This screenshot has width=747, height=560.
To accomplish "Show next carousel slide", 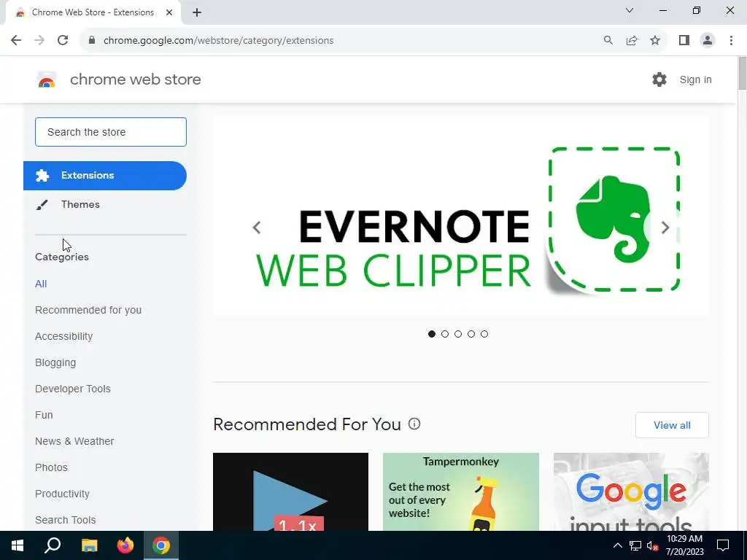I will [x=665, y=227].
